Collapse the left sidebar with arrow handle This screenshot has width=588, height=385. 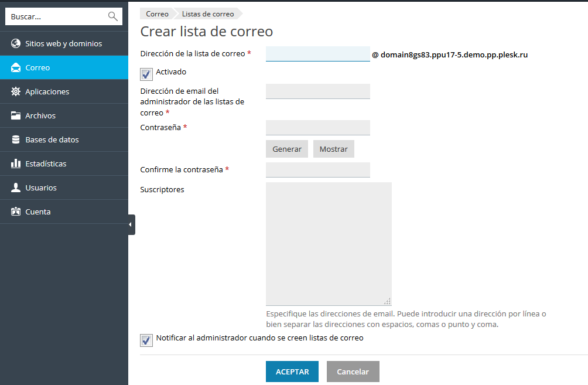coord(131,225)
